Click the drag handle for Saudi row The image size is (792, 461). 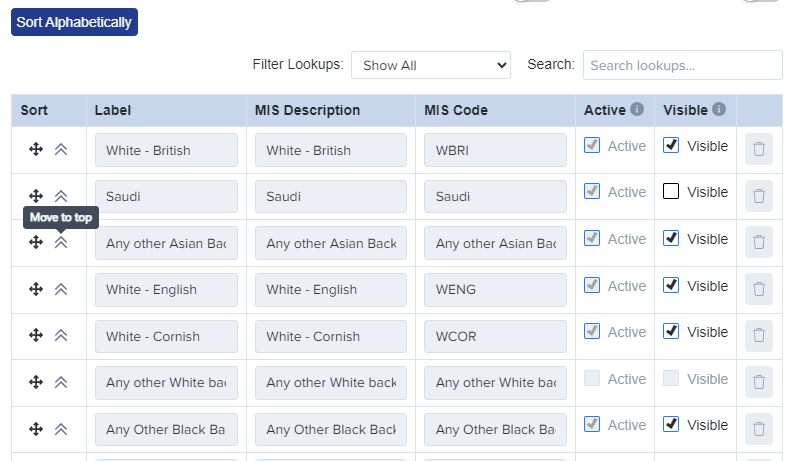pyautogui.click(x=36, y=196)
